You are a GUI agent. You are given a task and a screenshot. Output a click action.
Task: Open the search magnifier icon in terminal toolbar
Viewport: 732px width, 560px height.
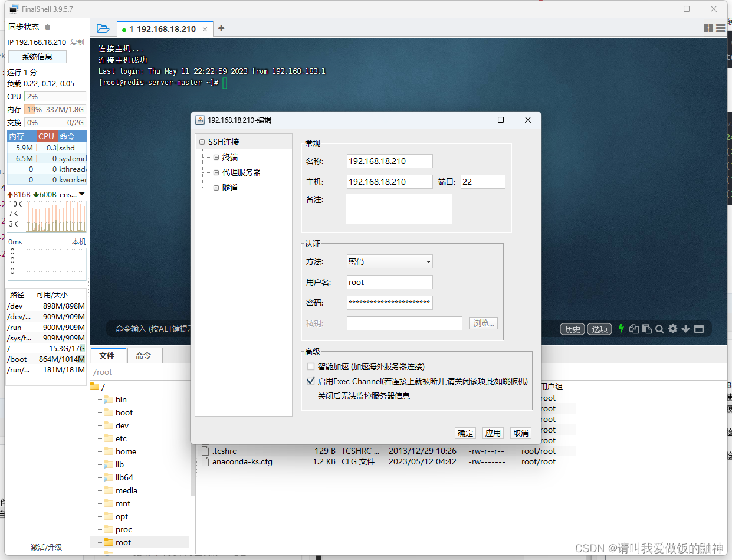(x=659, y=329)
